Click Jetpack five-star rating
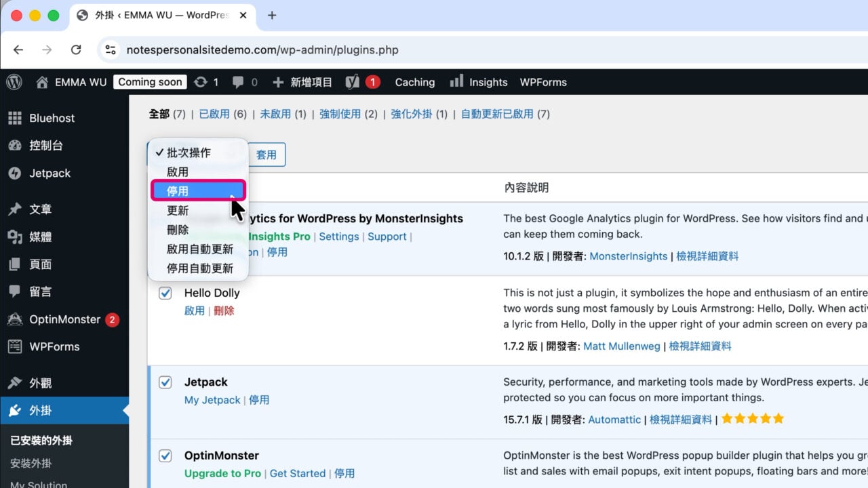This screenshot has height=488, width=868. pos(753,419)
